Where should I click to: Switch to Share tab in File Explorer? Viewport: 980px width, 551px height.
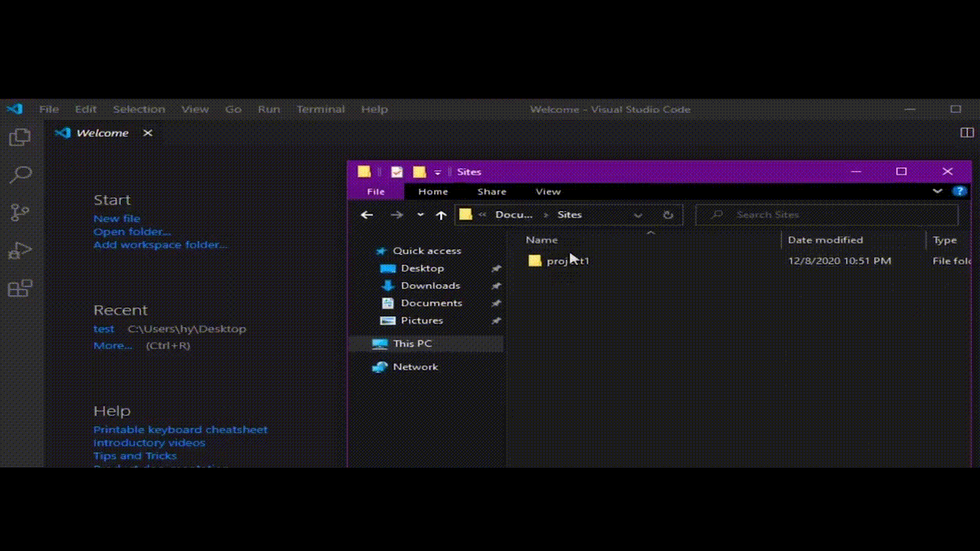click(492, 191)
